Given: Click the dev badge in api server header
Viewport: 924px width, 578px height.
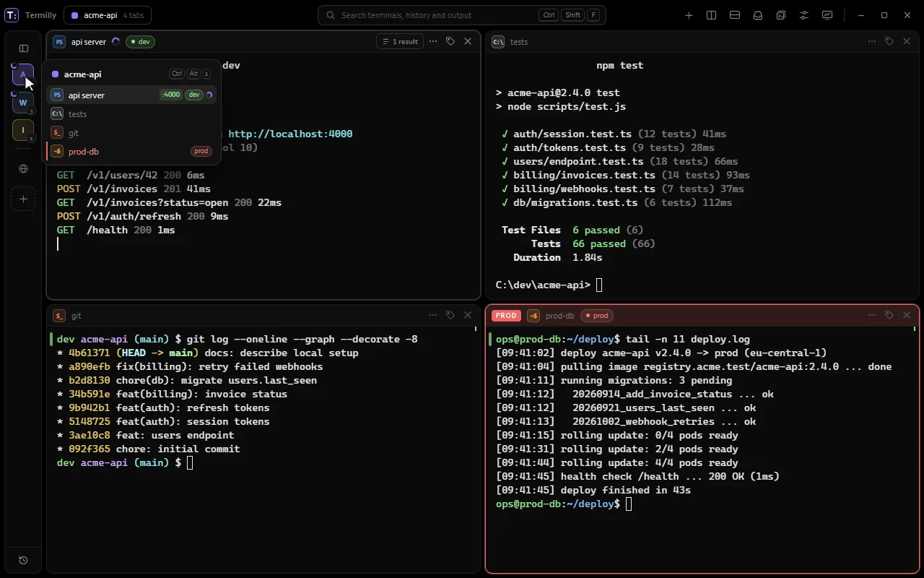Looking at the screenshot, I should pyautogui.click(x=141, y=42).
